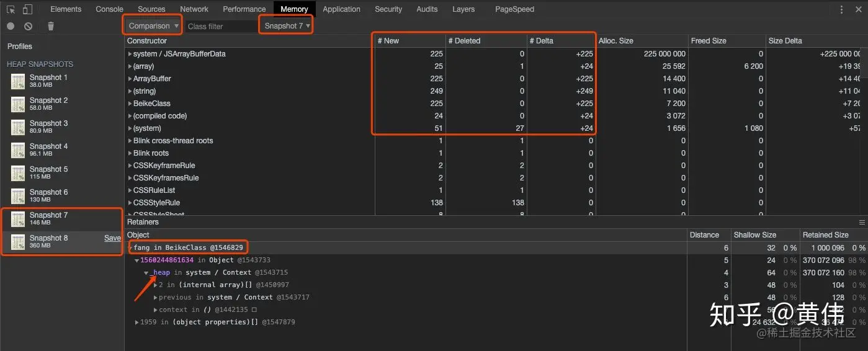The height and width of the screenshot is (351, 868).
Task: Switch to the Elements tab
Action: tap(66, 9)
